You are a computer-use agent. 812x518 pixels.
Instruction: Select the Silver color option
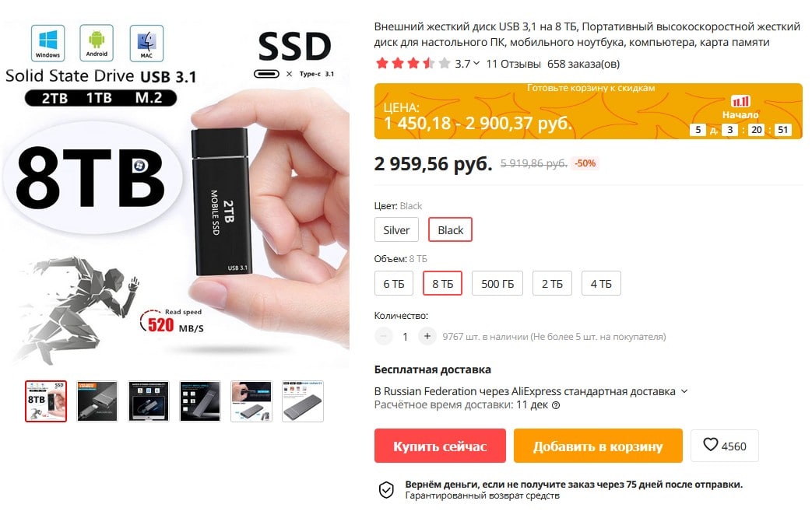click(x=396, y=229)
